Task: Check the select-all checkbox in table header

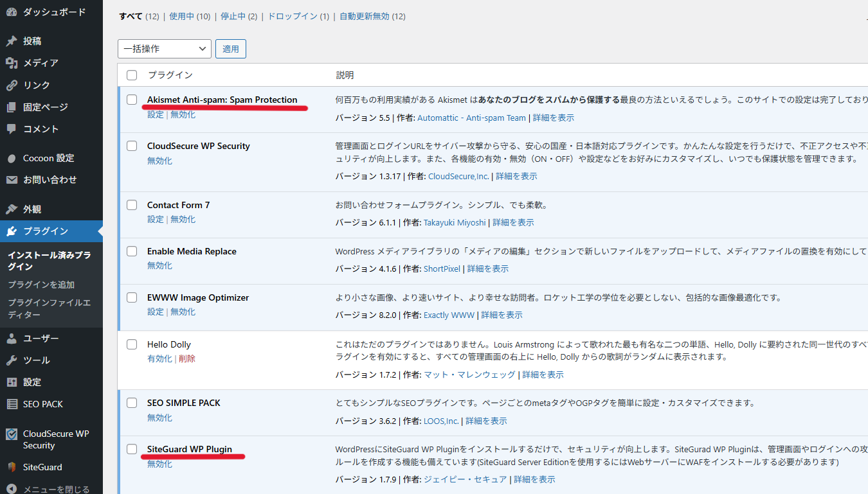Action: 132,75
